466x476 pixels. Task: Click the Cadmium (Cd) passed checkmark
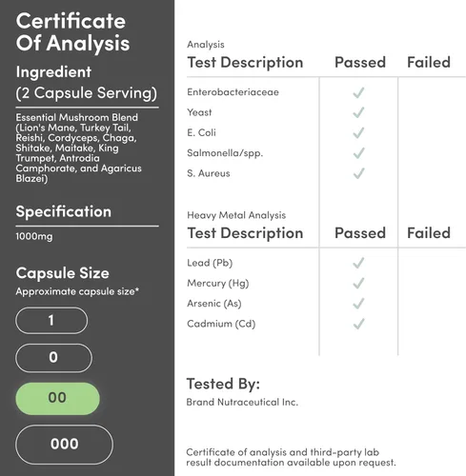tap(358, 324)
